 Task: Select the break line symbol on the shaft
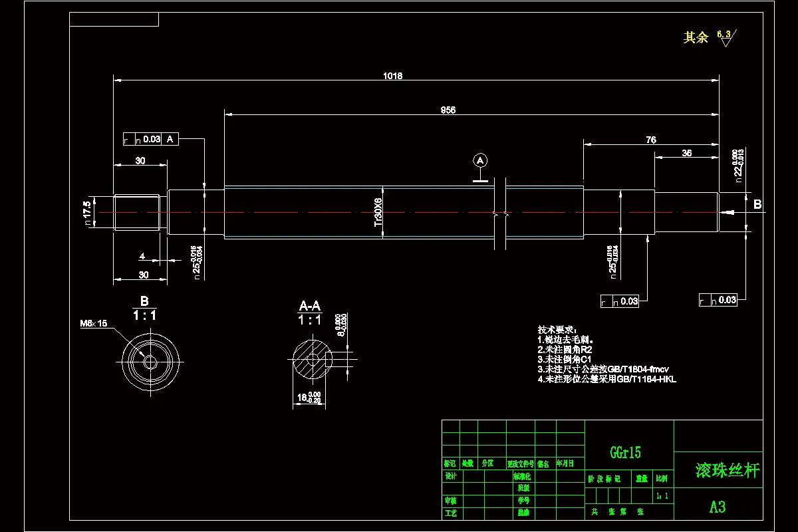[501, 213]
